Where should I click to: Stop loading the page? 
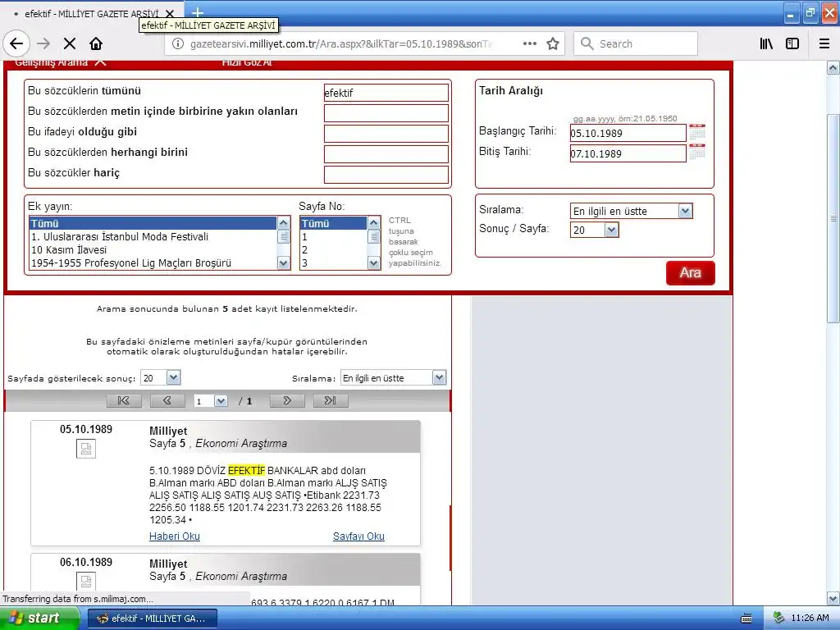click(70, 44)
